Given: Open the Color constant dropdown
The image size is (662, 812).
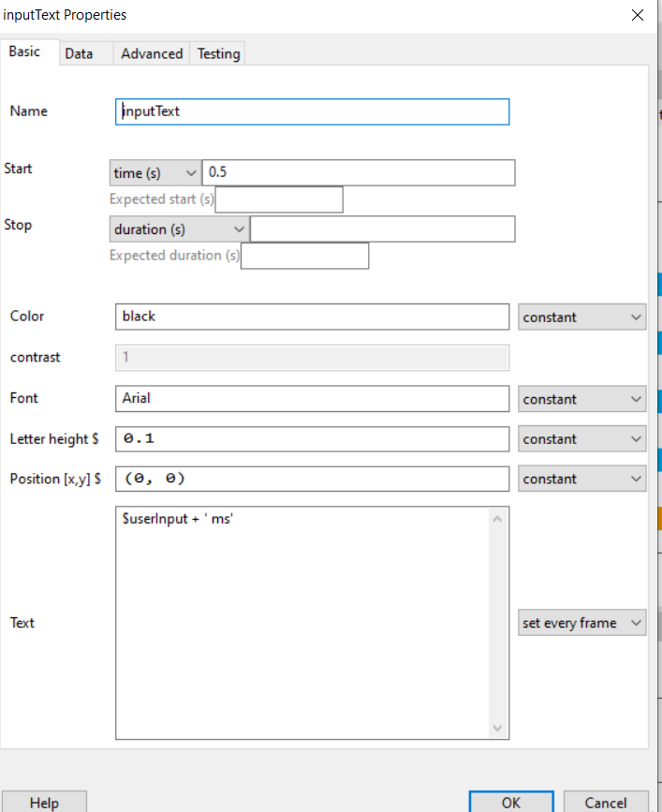Looking at the screenshot, I should [x=581, y=317].
